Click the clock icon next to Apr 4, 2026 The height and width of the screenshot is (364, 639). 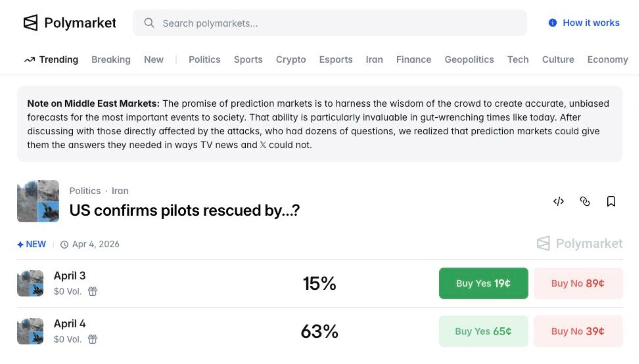(x=64, y=244)
